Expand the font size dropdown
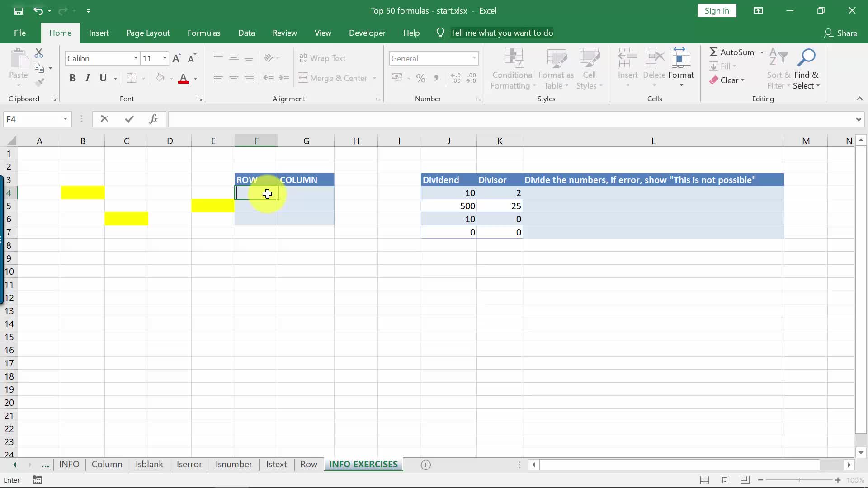This screenshot has height=488, width=868. 165,58
